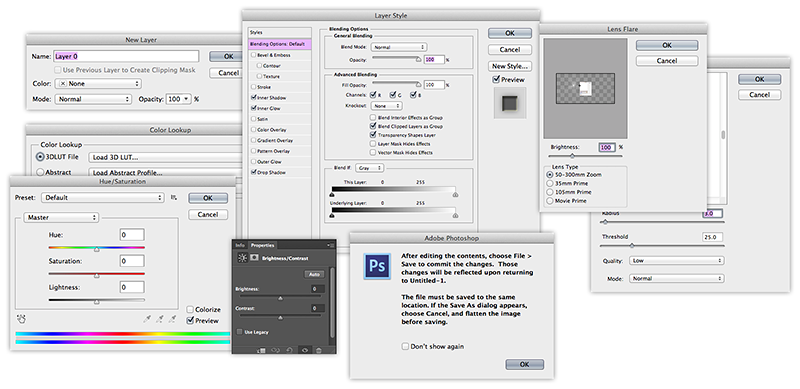Click the reset adjustment icon in Properties

(x=289, y=350)
